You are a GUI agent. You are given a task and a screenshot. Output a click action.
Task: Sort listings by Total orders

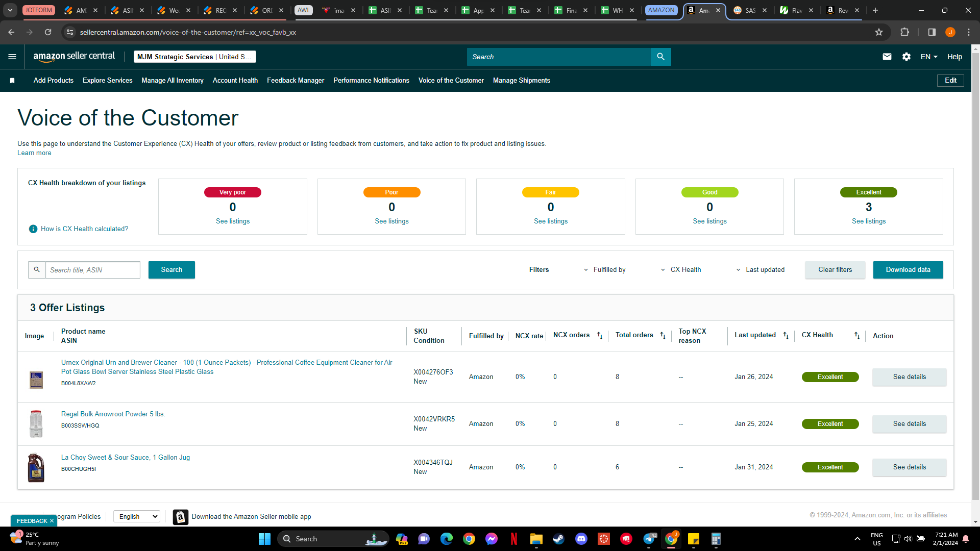(x=663, y=336)
